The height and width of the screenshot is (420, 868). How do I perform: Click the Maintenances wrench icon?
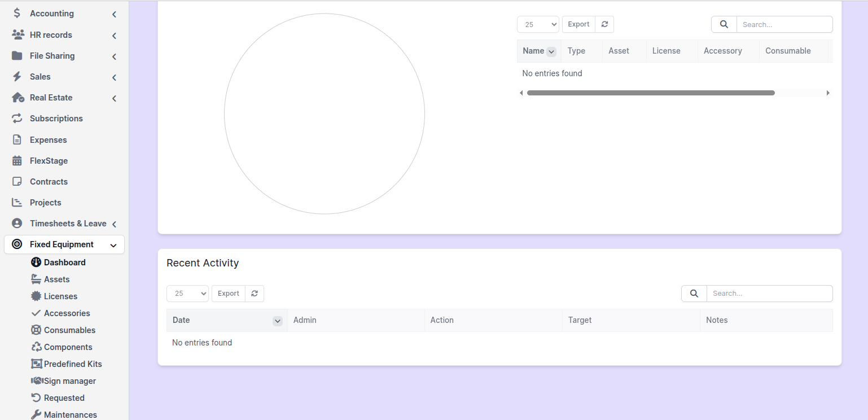tap(36, 415)
